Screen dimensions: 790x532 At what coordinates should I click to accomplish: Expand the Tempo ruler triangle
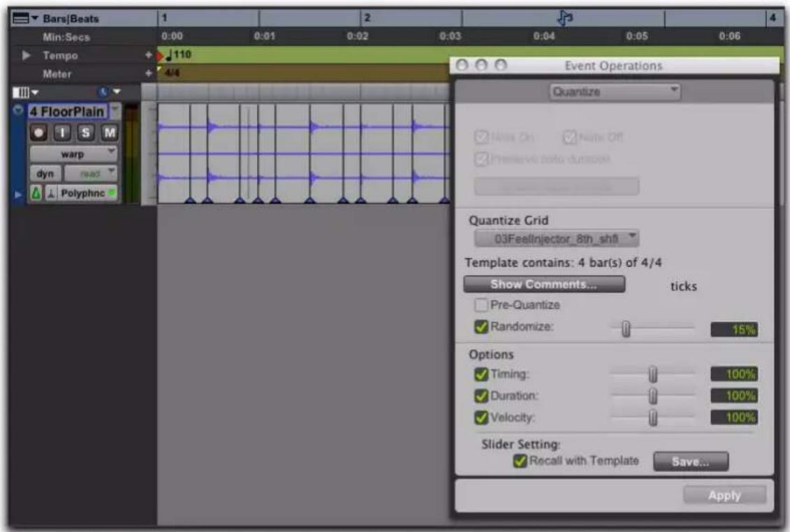pyautogui.click(x=27, y=55)
